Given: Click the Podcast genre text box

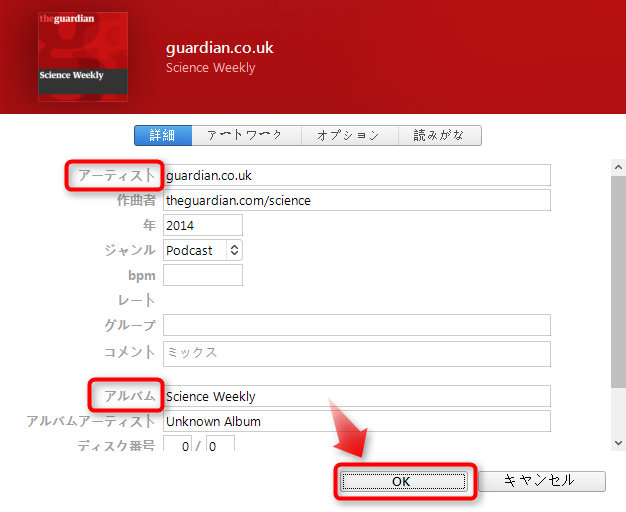Looking at the screenshot, I should tap(195, 250).
